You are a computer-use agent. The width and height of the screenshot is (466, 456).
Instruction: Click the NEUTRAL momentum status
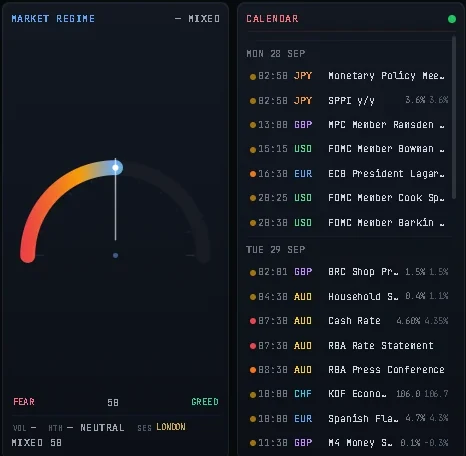tap(102, 428)
